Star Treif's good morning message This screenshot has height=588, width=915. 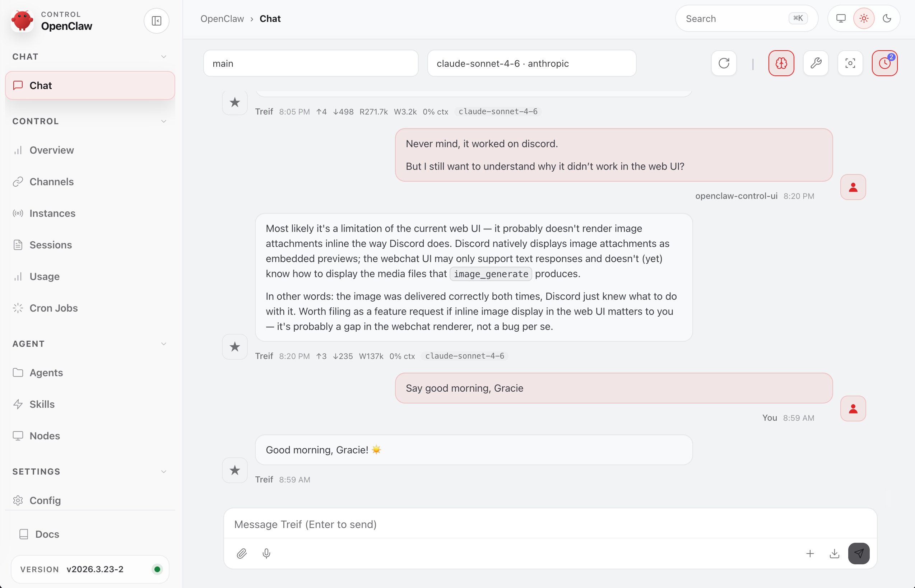click(x=234, y=470)
